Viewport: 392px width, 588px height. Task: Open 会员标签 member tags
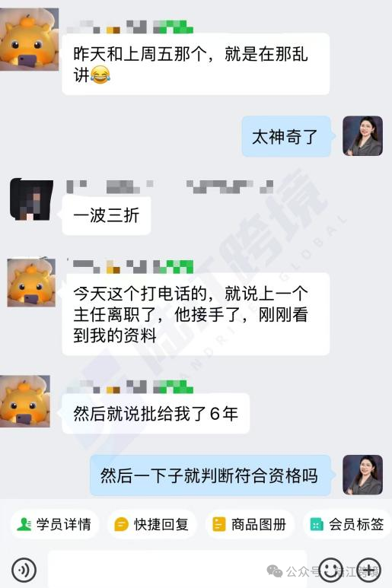coord(347,524)
